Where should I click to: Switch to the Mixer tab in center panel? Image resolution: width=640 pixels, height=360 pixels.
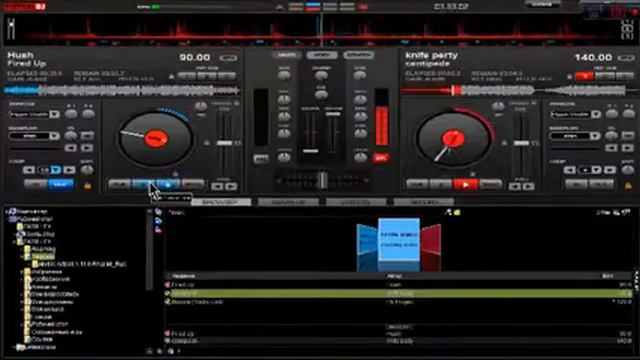(x=286, y=55)
